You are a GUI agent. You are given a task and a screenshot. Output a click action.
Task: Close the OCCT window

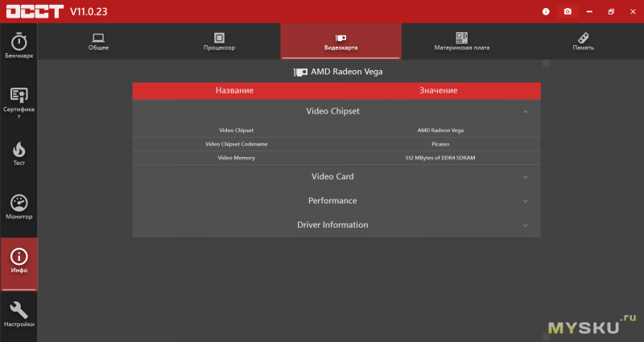[633, 11]
